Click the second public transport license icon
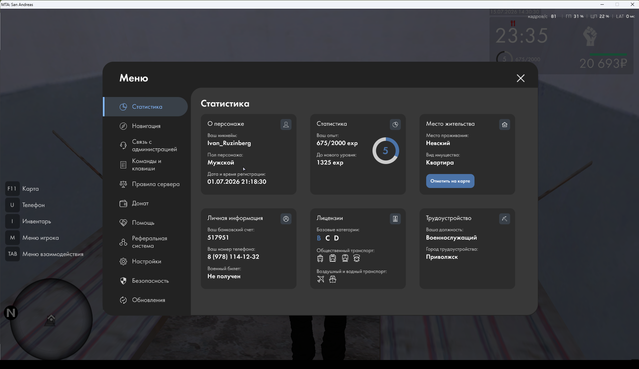Image resolution: width=639 pixels, height=369 pixels. click(333, 258)
